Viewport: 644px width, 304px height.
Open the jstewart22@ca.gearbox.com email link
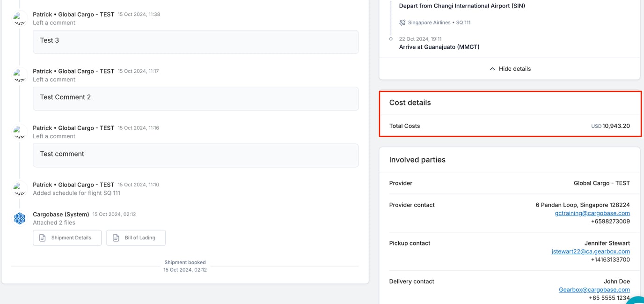coord(591,251)
